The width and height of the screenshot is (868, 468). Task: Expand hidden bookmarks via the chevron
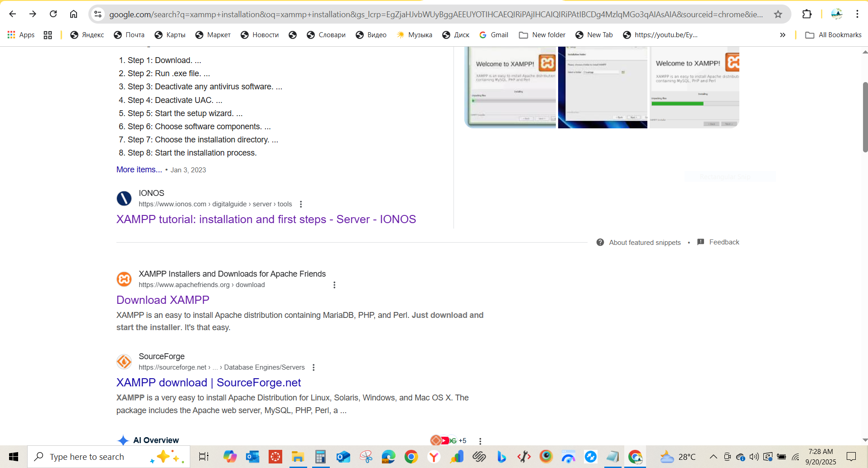[x=783, y=34]
